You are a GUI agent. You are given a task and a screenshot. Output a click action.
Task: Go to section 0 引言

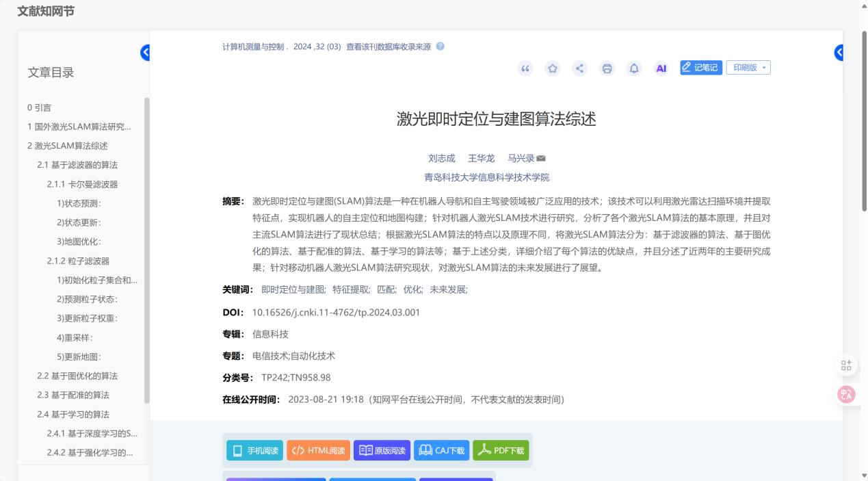click(x=39, y=107)
